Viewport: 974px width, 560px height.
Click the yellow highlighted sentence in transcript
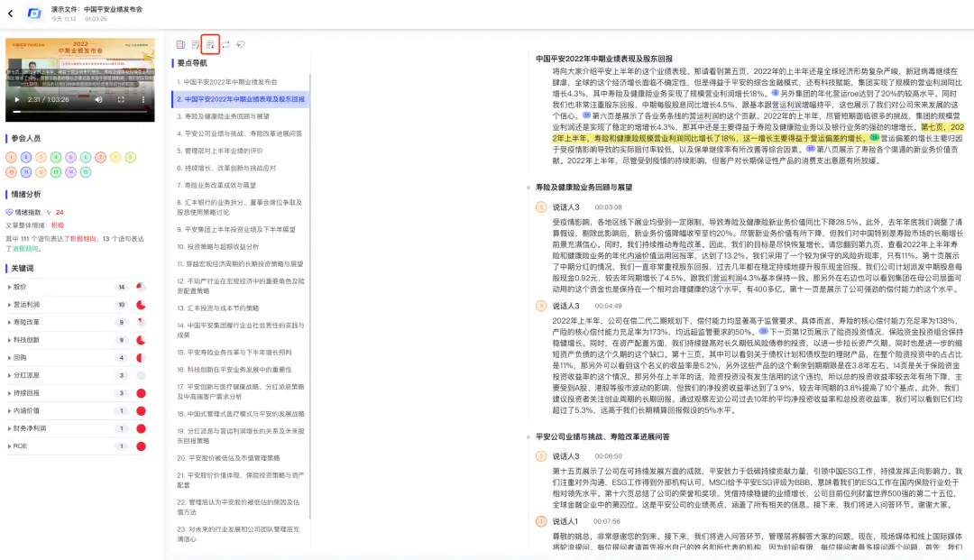(758, 133)
